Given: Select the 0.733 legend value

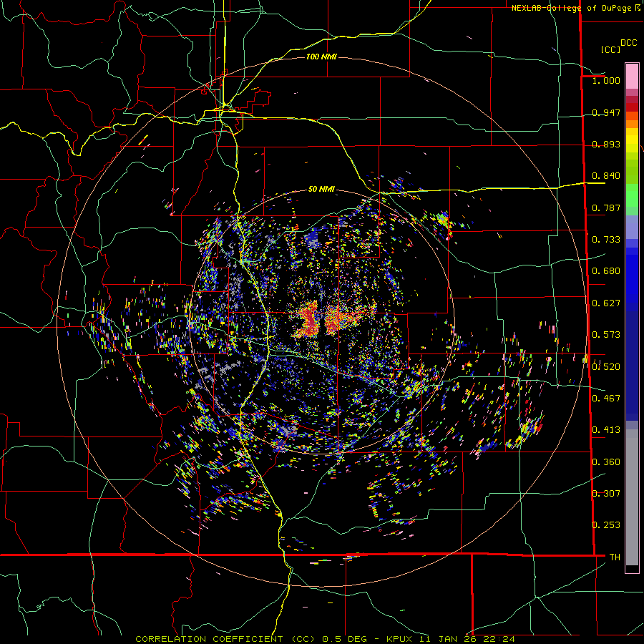Looking at the screenshot, I should pos(606,240).
